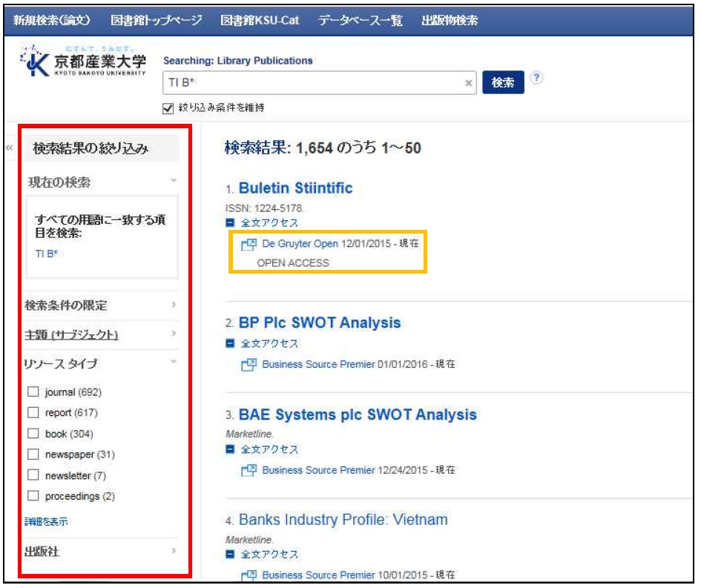The height and width of the screenshot is (588, 701).
Task: Toggle the 絞り込み条件を維持 checkbox
Action: click(168, 108)
